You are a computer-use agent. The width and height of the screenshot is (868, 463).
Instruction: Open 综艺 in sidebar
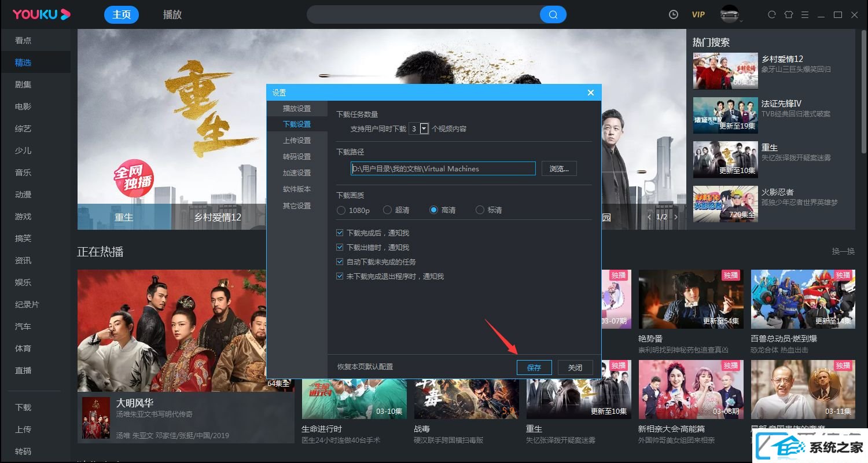coord(23,128)
